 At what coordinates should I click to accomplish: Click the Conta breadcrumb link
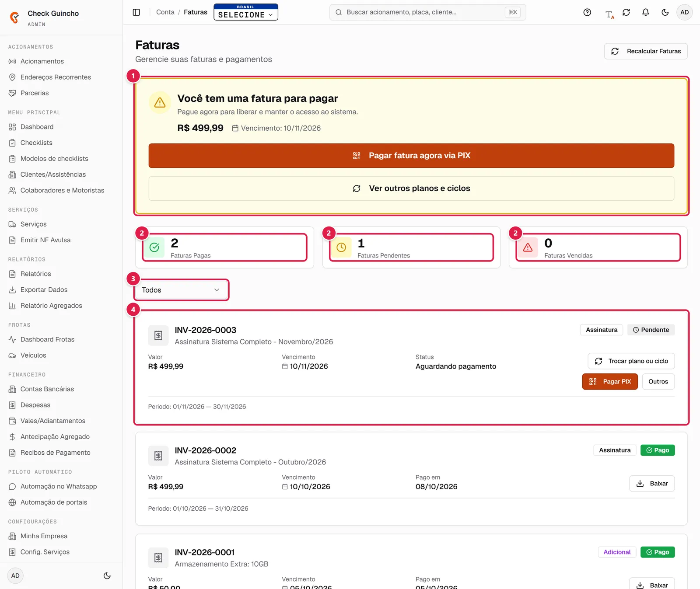point(165,12)
